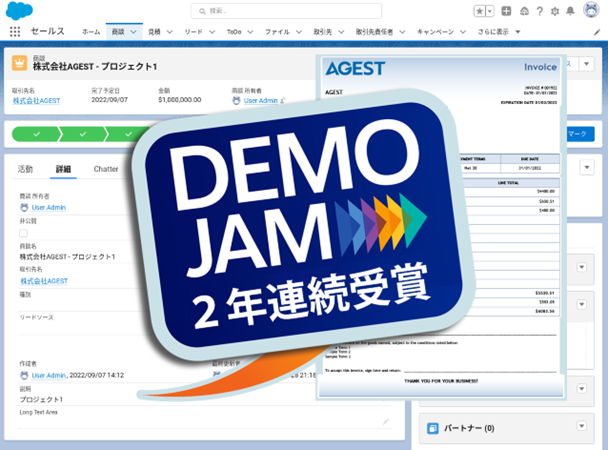
Task: Open dropdown arrow on パートナー related list
Action: pyautogui.click(x=584, y=428)
